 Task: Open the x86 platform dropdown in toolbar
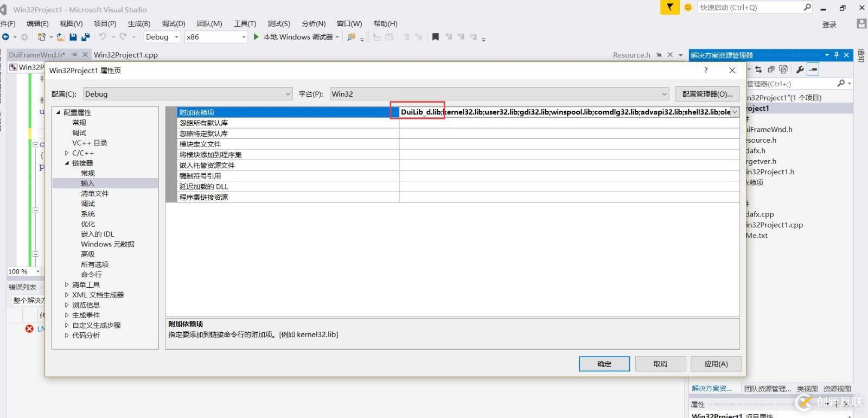[216, 37]
